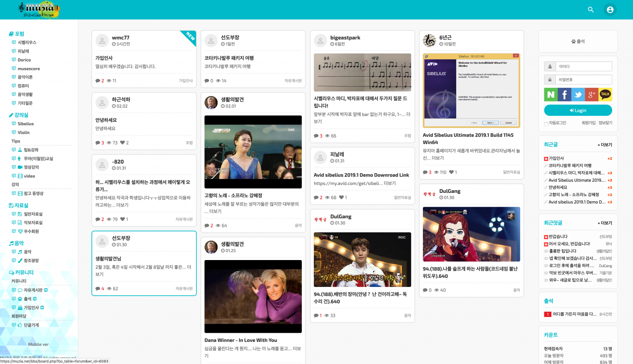Click the 아이디 input field

pos(584,66)
